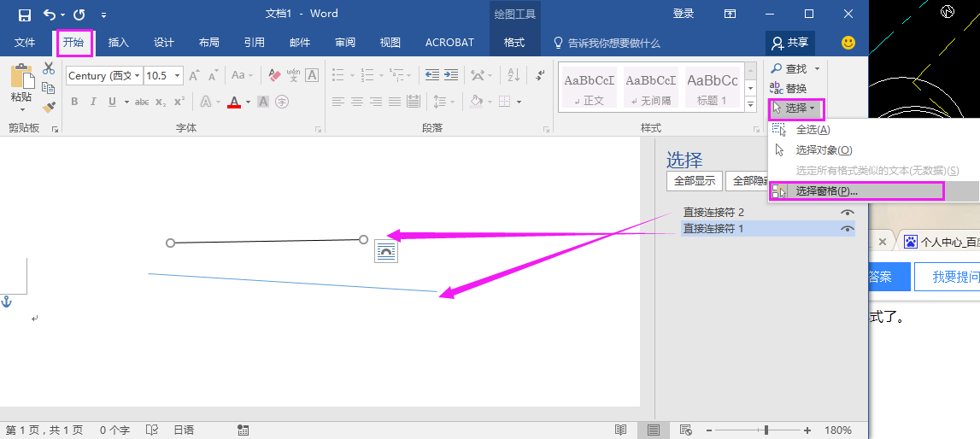Open the line spacing dropdown

[443, 101]
